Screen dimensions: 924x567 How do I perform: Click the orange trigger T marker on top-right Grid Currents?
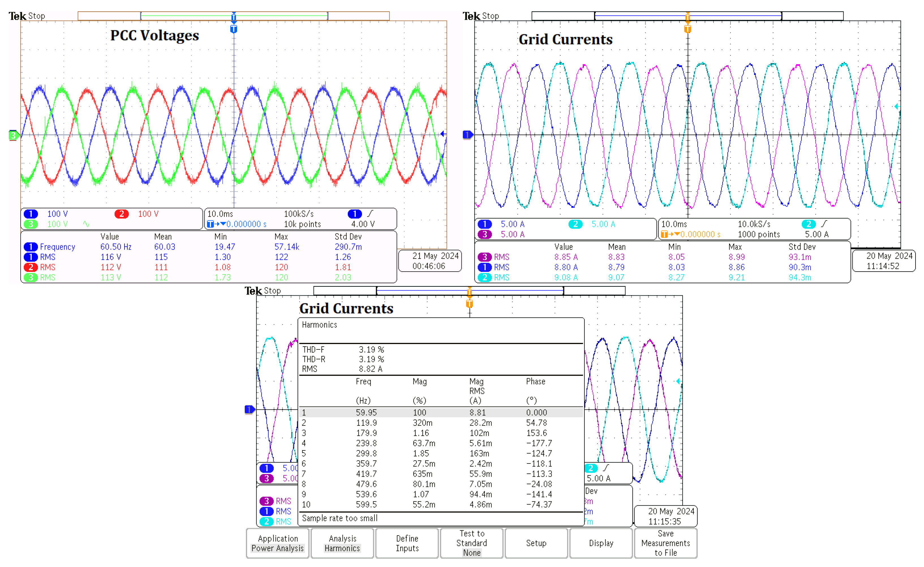(687, 29)
